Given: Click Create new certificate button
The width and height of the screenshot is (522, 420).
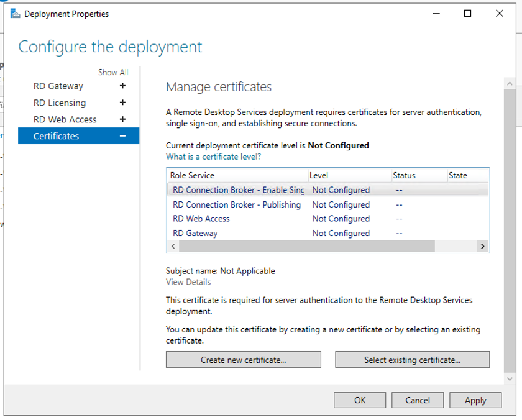Looking at the screenshot, I should tap(244, 360).
